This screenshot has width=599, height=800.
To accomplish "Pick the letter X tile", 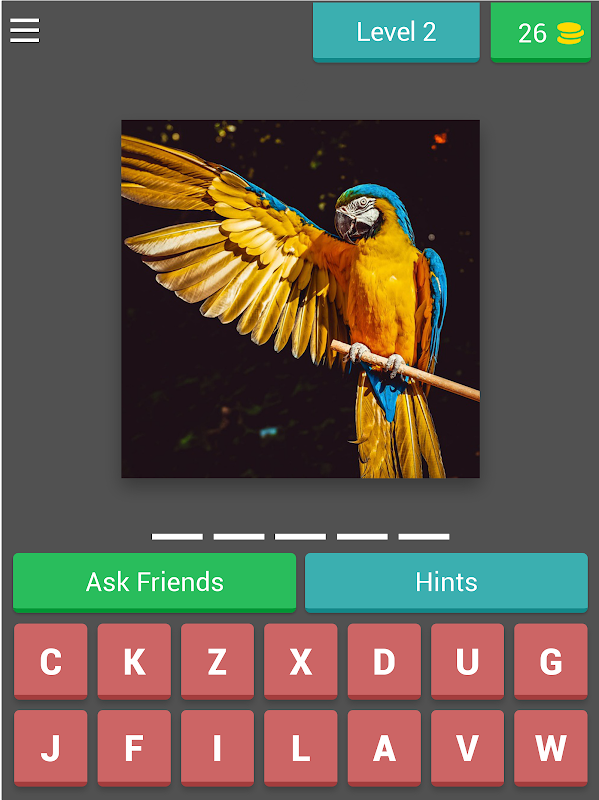I will [301, 661].
